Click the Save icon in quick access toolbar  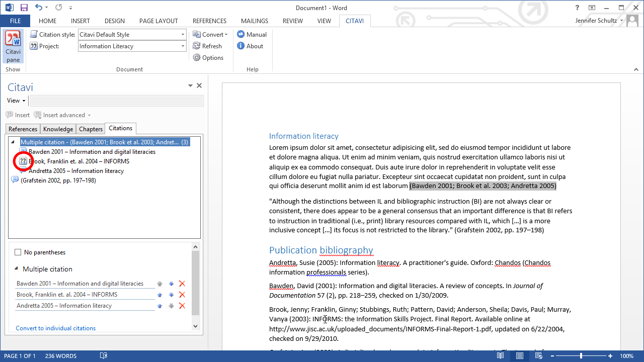tap(24, 8)
